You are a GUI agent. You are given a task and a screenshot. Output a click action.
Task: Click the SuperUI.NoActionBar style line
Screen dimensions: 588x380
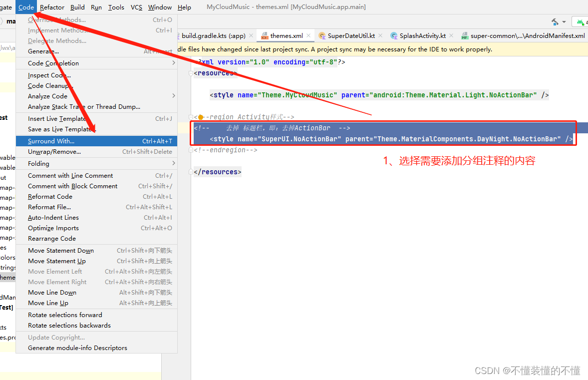pyautogui.click(x=391, y=139)
